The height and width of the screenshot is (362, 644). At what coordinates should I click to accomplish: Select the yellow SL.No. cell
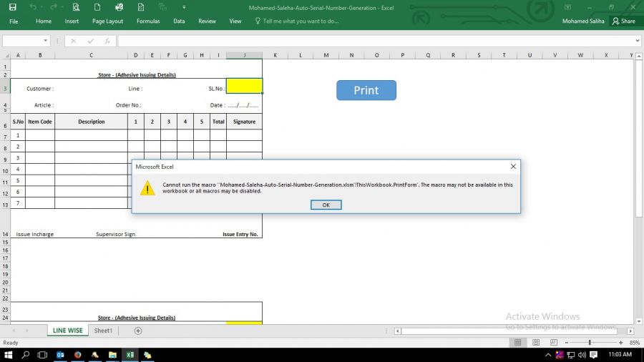point(245,86)
